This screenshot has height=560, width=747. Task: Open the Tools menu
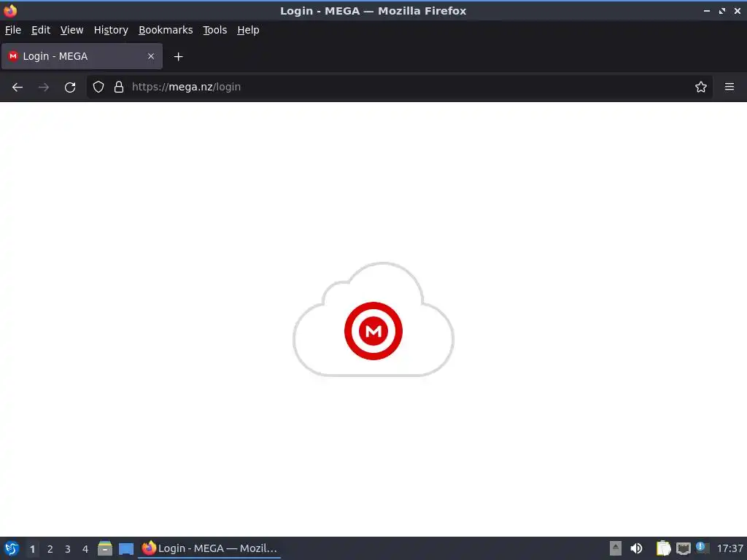215,30
